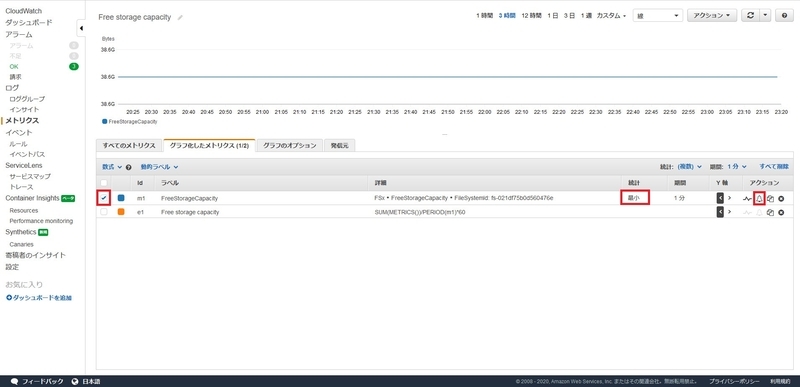Image resolution: width=800 pixels, height=387 pixels.
Task: Open the source tab
Action: [x=340, y=145]
